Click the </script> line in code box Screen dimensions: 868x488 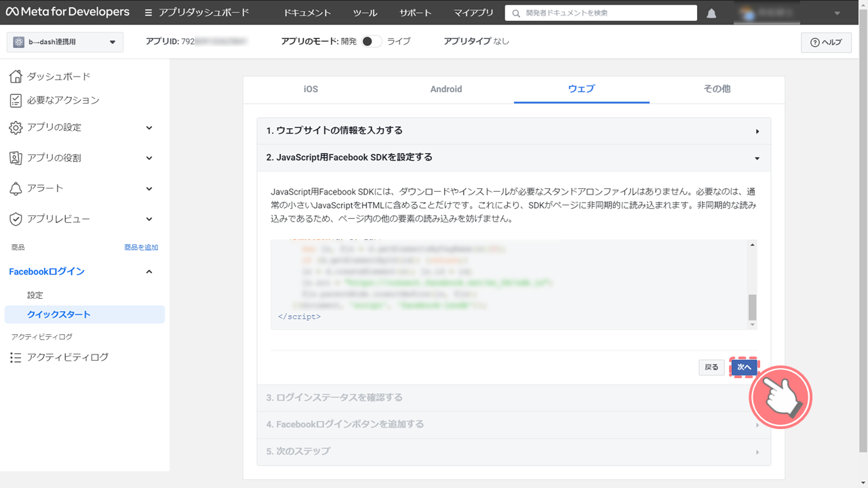click(299, 317)
